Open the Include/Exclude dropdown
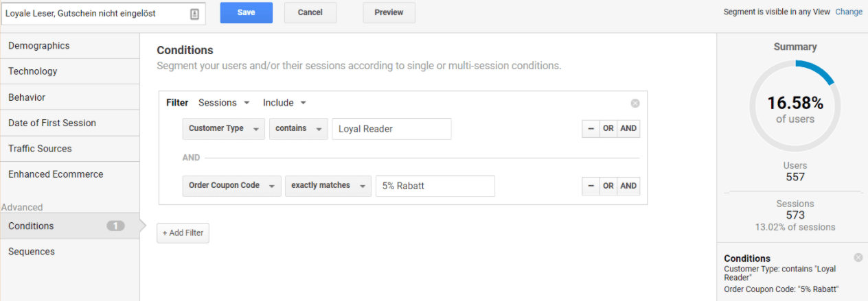 point(284,103)
